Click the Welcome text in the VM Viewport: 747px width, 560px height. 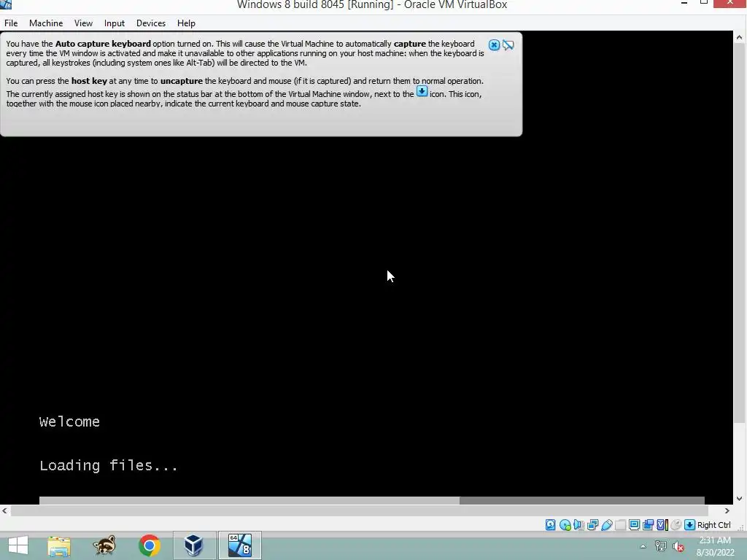point(69,421)
